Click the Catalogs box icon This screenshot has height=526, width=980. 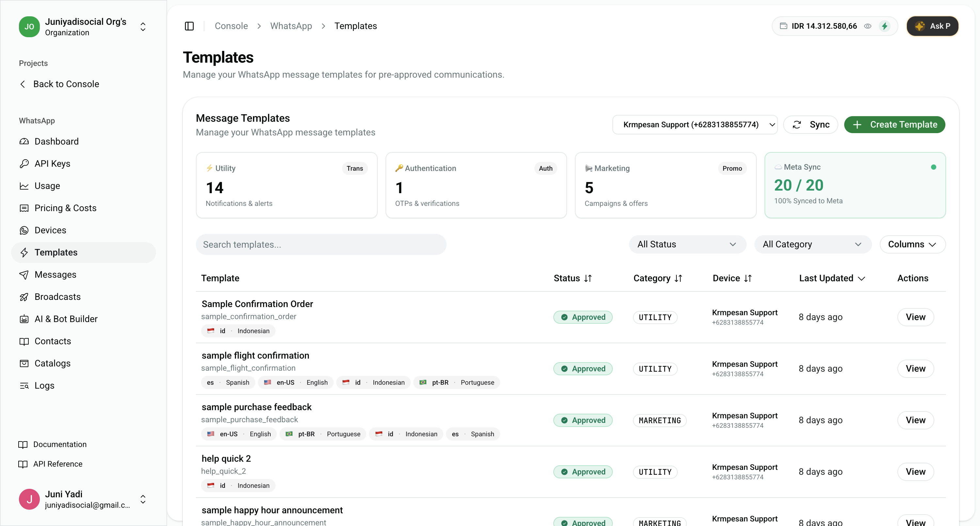tap(24, 363)
